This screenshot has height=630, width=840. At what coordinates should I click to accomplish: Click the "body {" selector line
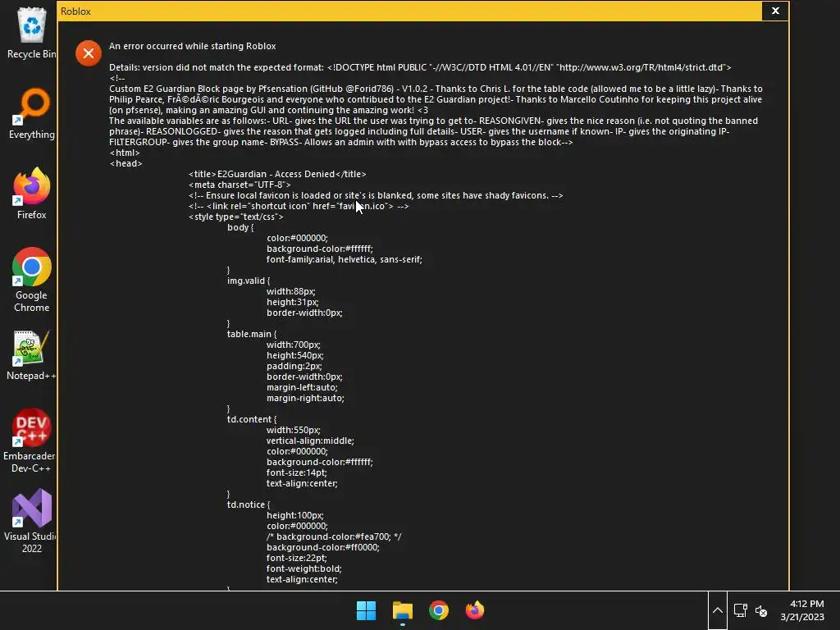(240, 228)
